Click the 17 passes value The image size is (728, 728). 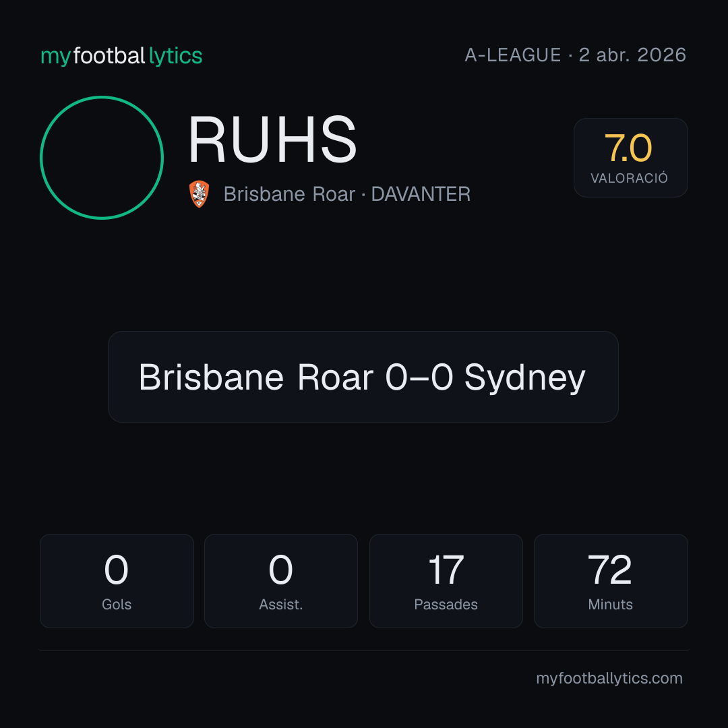pos(446,570)
